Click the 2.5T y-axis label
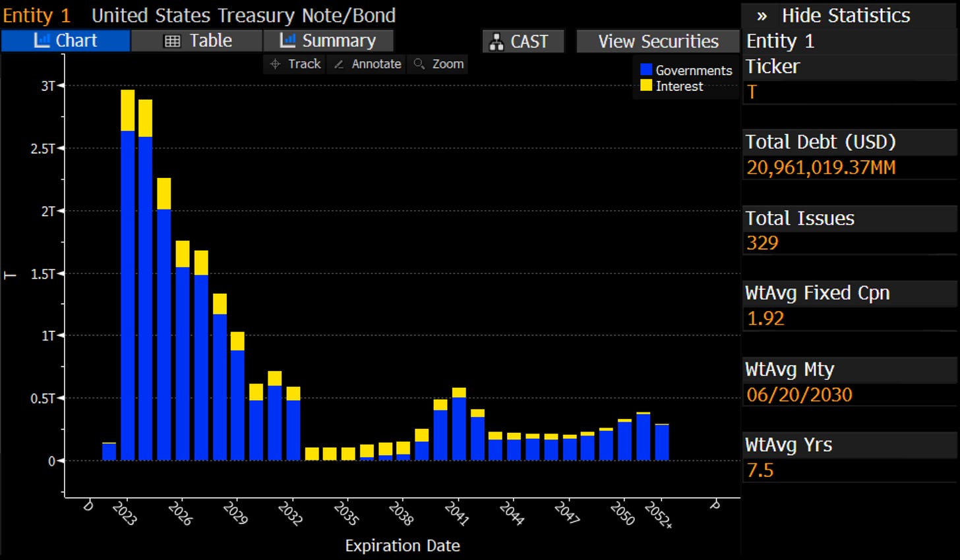 43,148
